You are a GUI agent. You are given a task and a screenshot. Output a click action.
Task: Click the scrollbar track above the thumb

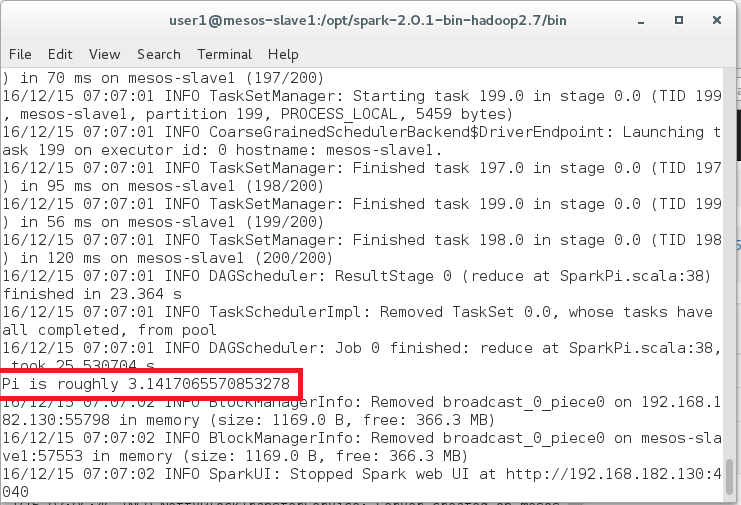tap(730, 265)
